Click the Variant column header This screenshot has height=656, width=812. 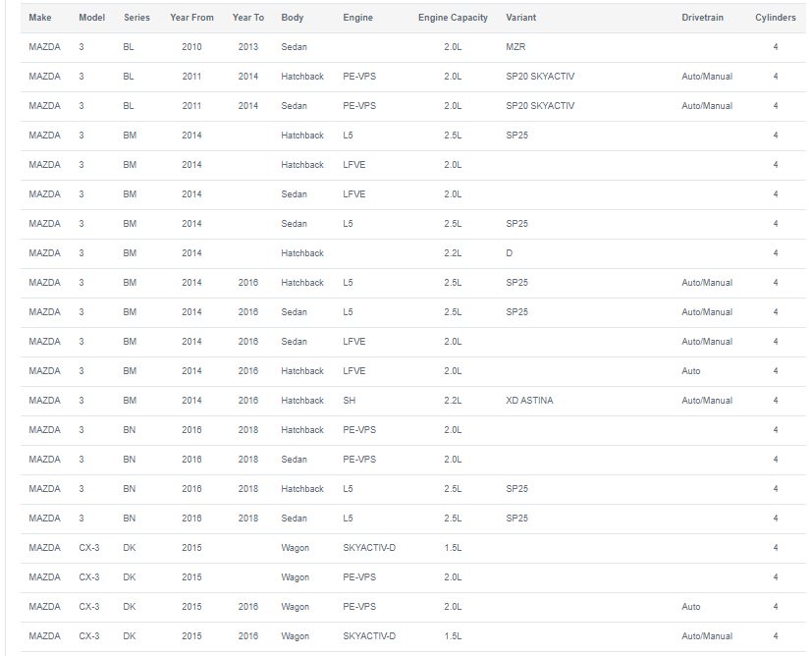pyautogui.click(x=521, y=18)
